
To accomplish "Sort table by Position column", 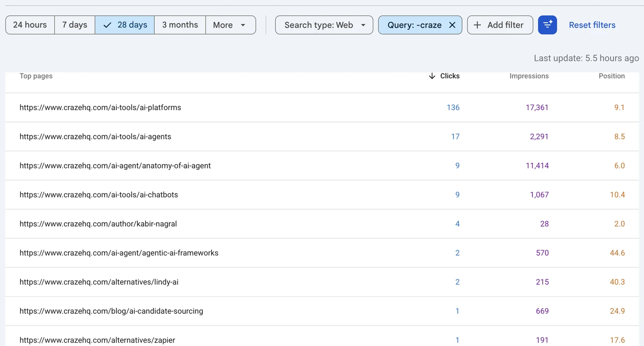I will click(612, 76).
